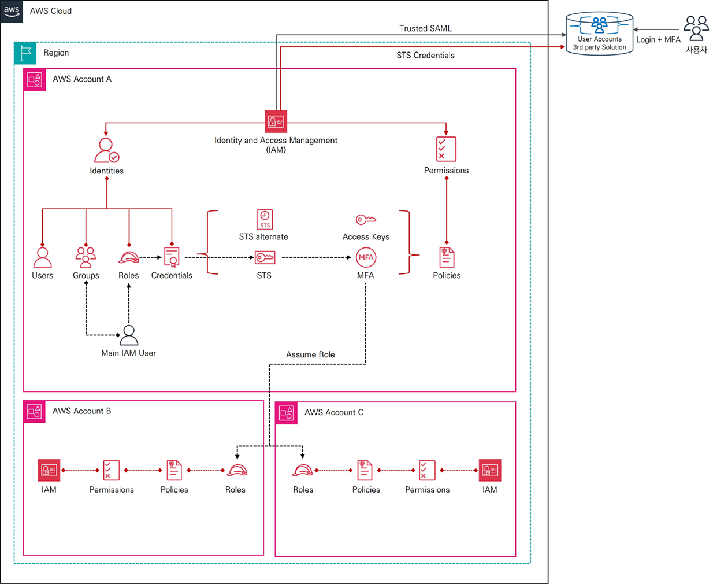Click the Roles icon in Account B
Image resolution: width=728 pixels, height=584 pixels.
[x=236, y=471]
